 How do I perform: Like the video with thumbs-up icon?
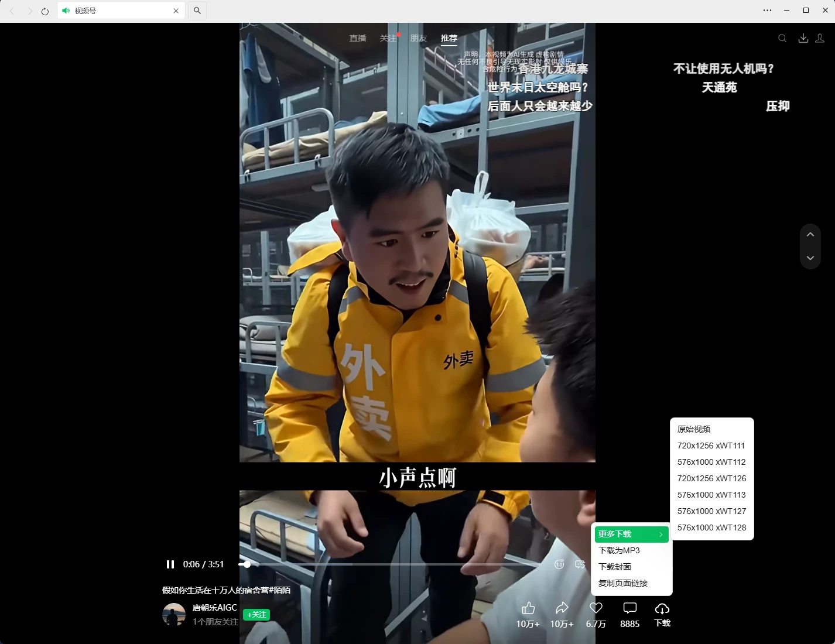pyautogui.click(x=528, y=608)
